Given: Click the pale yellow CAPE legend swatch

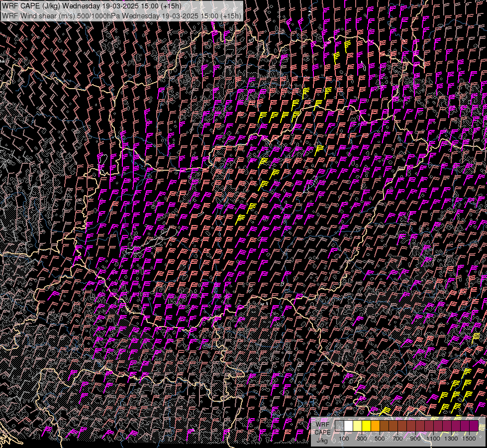Looking at the screenshot, I should (x=358, y=426).
